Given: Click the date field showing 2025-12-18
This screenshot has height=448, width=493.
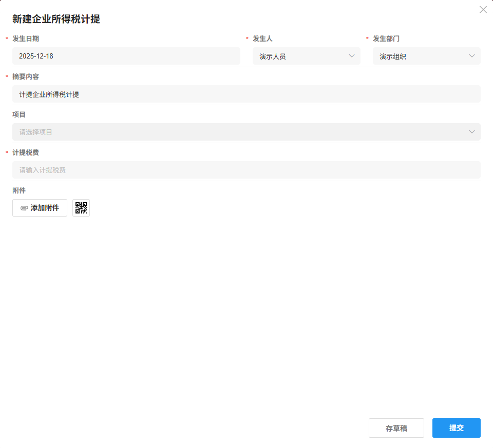Looking at the screenshot, I should (x=126, y=56).
